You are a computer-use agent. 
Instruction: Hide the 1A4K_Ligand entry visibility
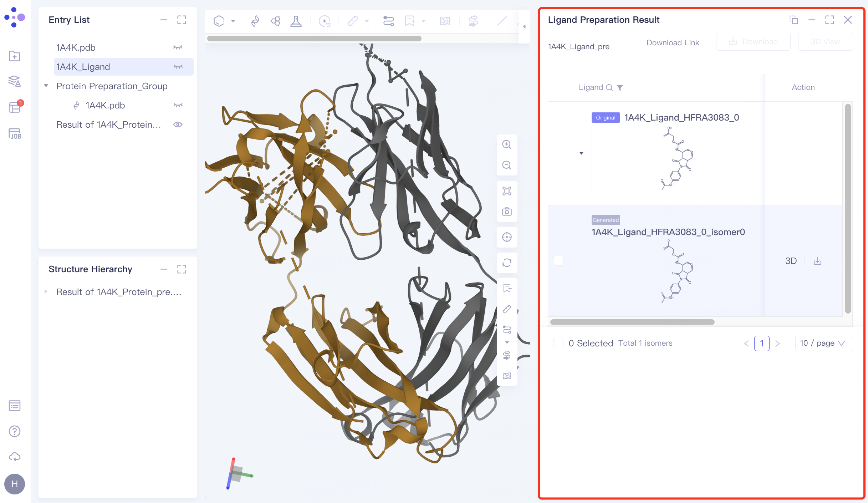coord(178,67)
